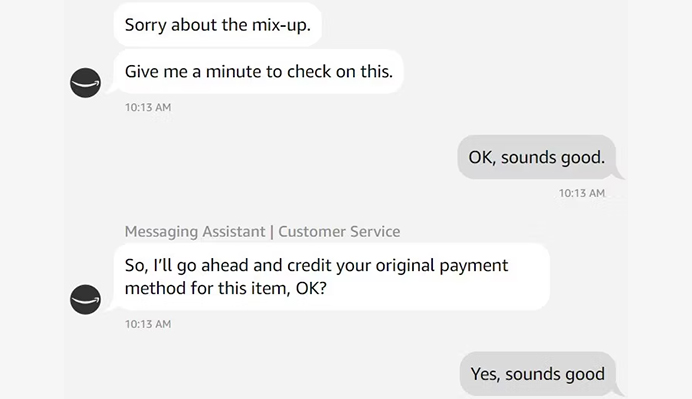The height and width of the screenshot is (399, 692).
Task: Click the tail of "Yes, sounds good" bubble
Action: tap(619, 391)
